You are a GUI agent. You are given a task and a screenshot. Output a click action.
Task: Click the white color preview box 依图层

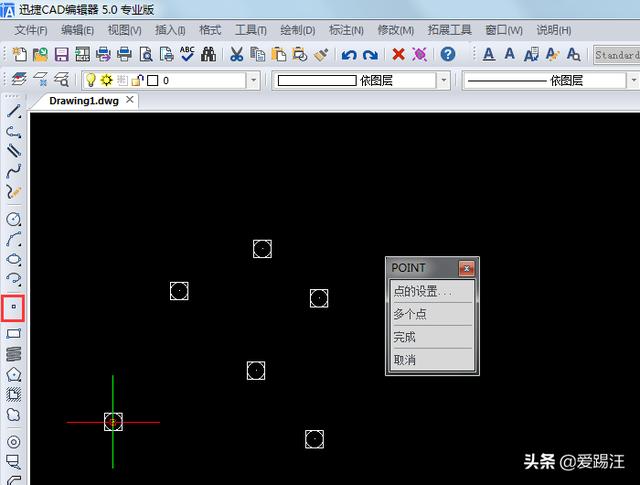[317, 80]
